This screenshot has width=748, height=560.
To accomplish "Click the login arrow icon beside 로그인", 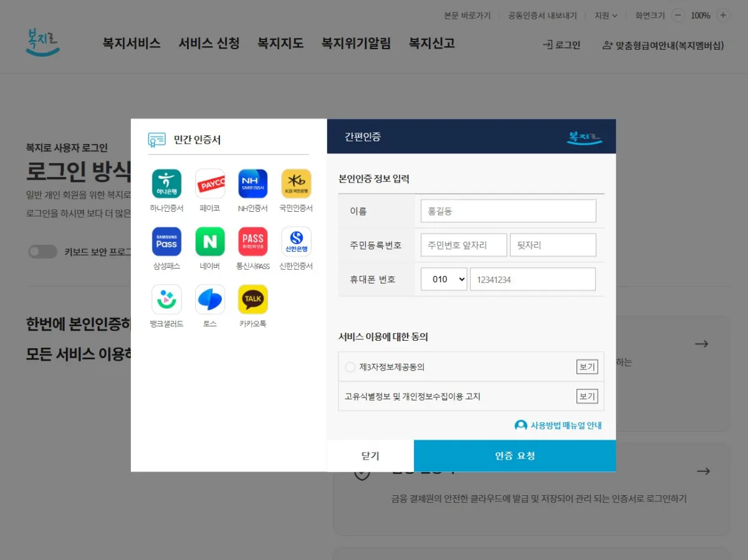I will (547, 45).
